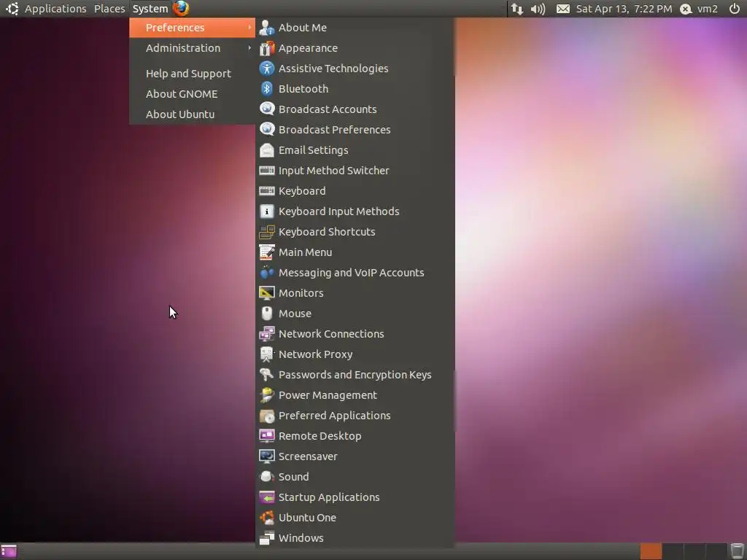Click the Ubuntu logo in top panel
Screen dimensions: 747x560
pyautogui.click(x=12, y=9)
